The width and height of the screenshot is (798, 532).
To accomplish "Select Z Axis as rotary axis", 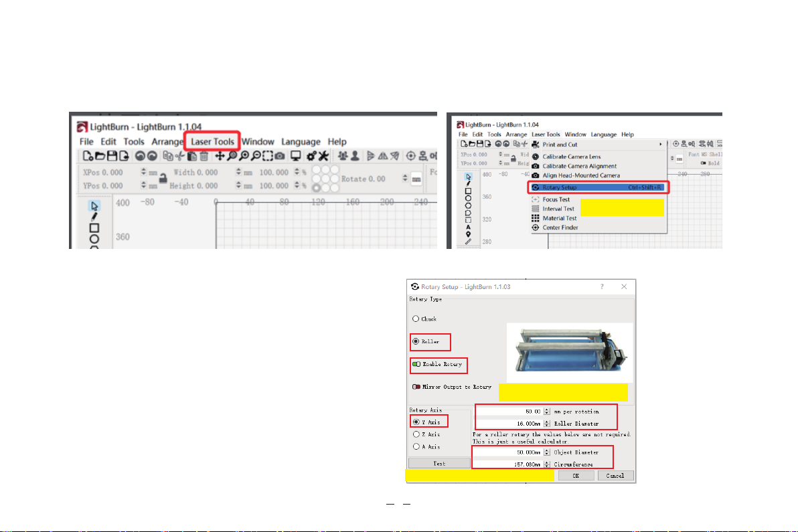I will (x=427, y=434).
